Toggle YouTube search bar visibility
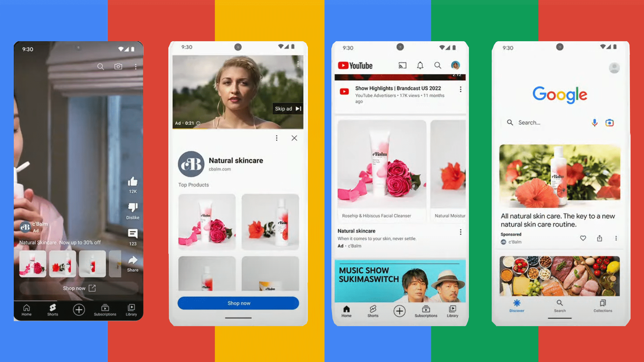644x362 pixels. pyautogui.click(x=437, y=65)
